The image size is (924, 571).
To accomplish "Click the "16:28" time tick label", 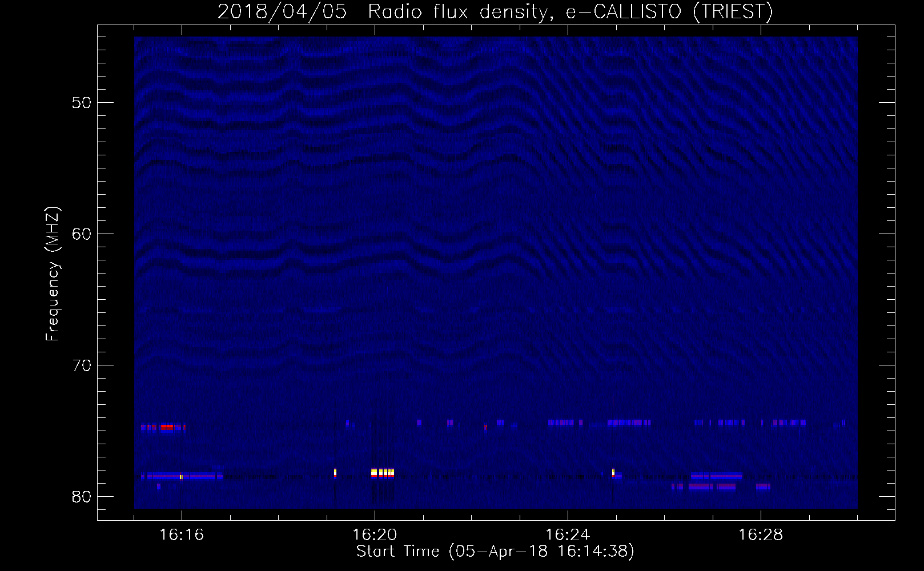I will click(761, 535).
